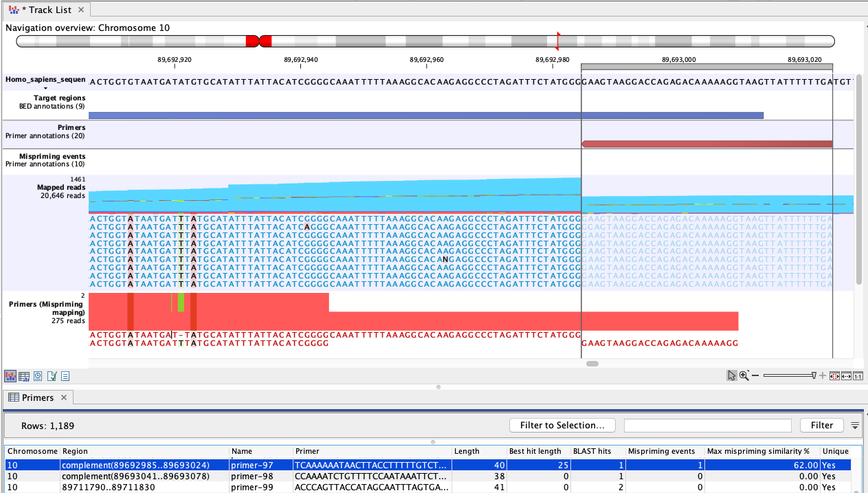Sort table by Max mispriming similarity % column
Viewport: 868px width, 493px height.
pos(758,451)
